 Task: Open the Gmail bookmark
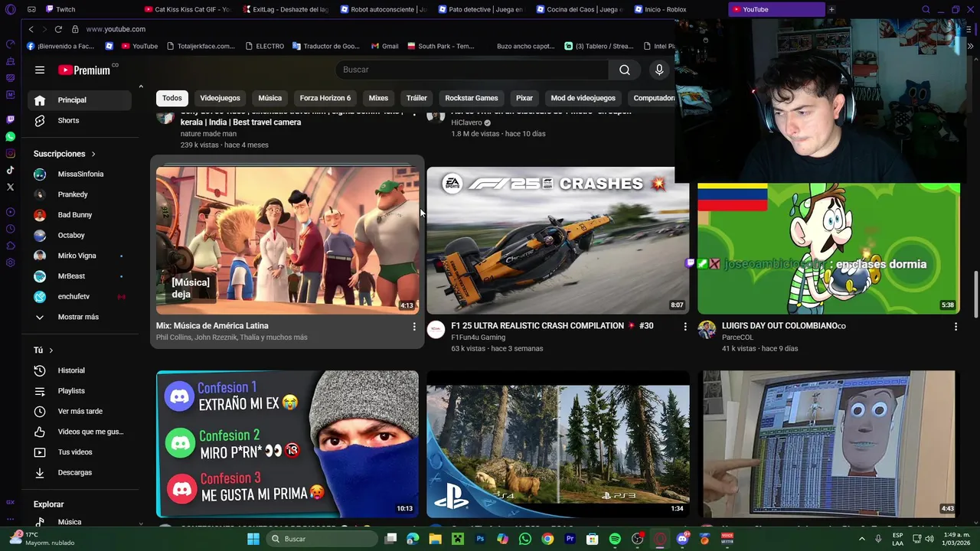(x=385, y=46)
